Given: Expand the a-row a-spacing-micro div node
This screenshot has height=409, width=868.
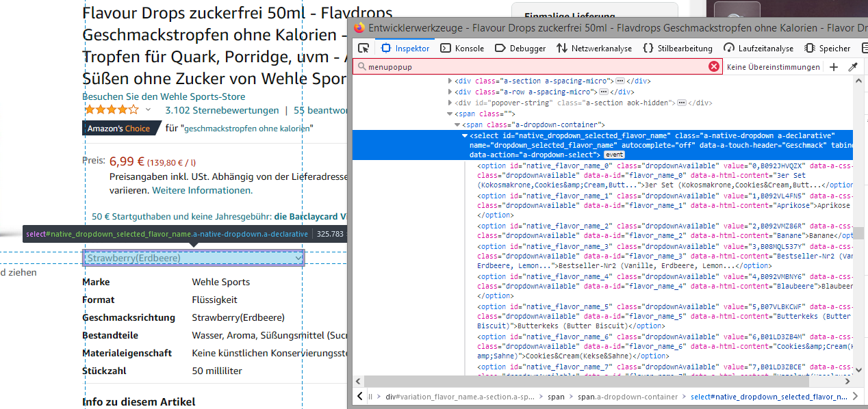Looking at the screenshot, I should pos(450,92).
